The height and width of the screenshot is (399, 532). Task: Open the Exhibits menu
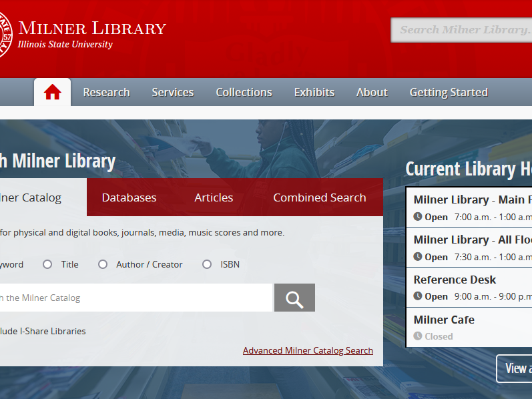tap(314, 92)
